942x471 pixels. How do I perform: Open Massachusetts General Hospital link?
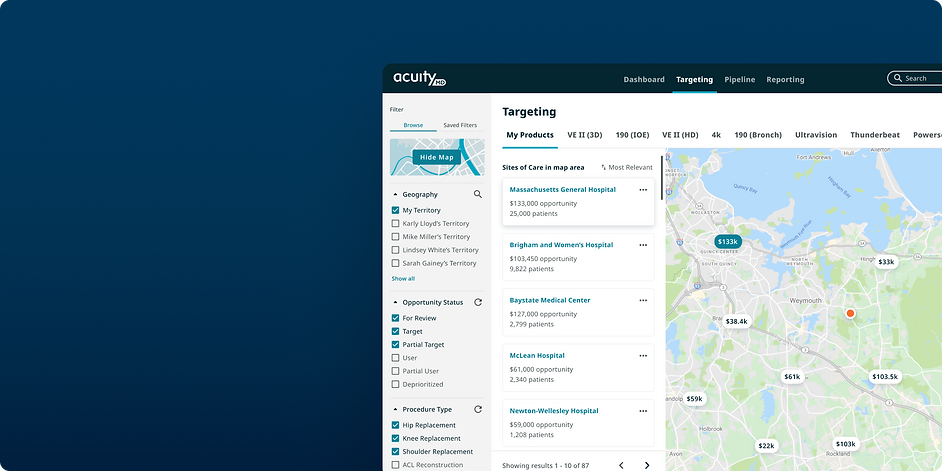pos(562,190)
